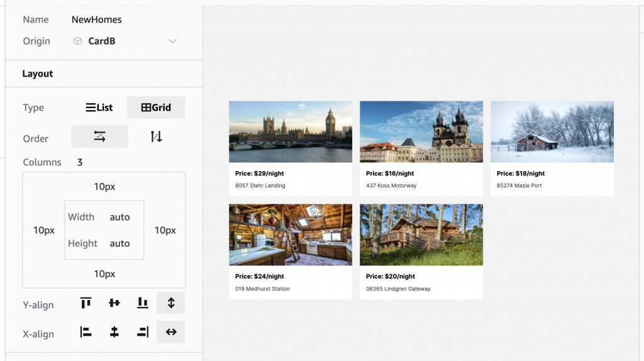This screenshot has height=361, width=644.
Task: Expand the Origin chevron arrow
Action: coord(172,42)
